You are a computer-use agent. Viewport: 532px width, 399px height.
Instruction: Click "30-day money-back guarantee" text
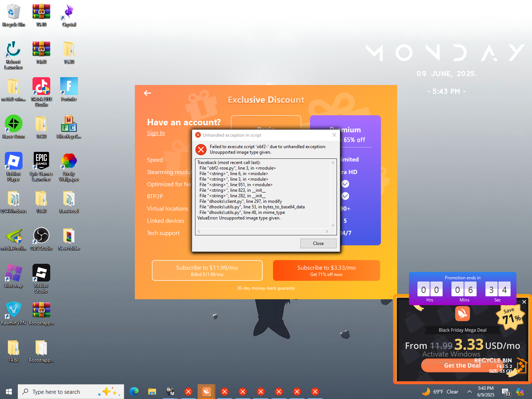pos(266,288)
